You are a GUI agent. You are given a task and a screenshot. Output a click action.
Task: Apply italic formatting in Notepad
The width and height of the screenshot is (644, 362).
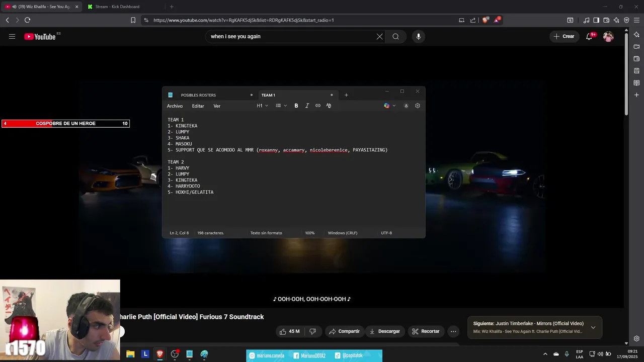click(307, 106)
